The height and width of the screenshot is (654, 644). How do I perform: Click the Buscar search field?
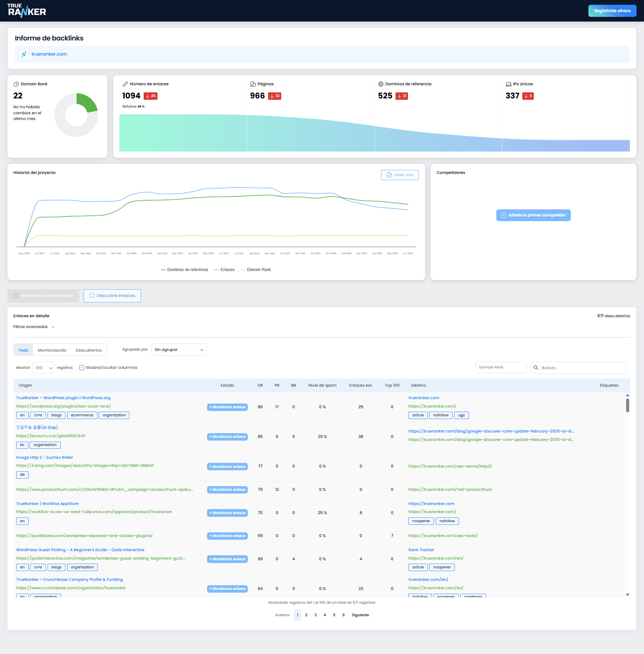click(x=578, y=367)
